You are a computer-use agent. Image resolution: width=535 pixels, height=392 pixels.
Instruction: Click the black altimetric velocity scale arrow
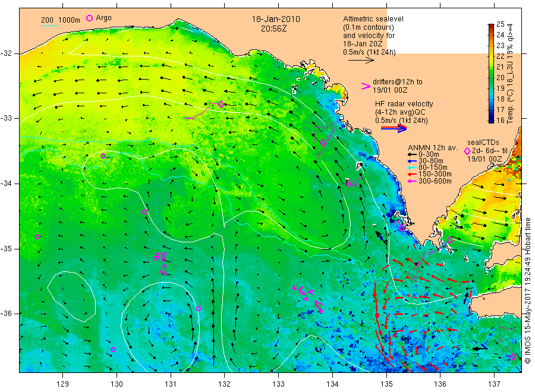[x=361, y=61]
